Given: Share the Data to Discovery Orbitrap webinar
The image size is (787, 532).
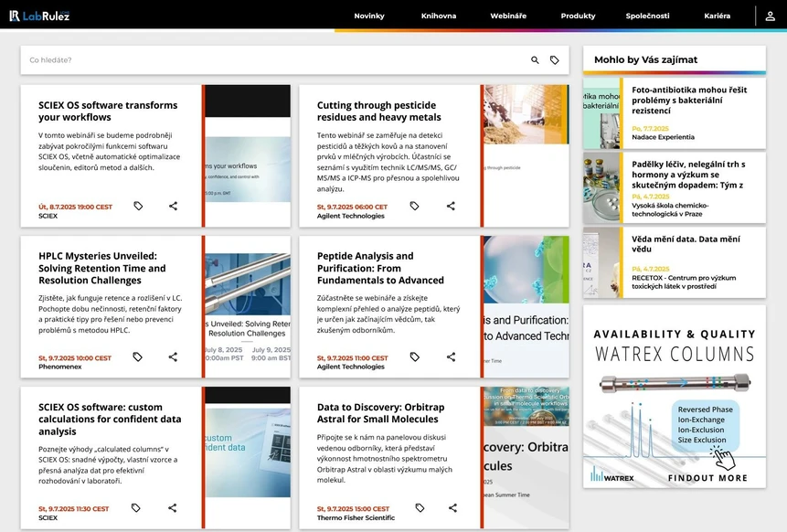Looking at the screenshot, I should pos(452,508).
